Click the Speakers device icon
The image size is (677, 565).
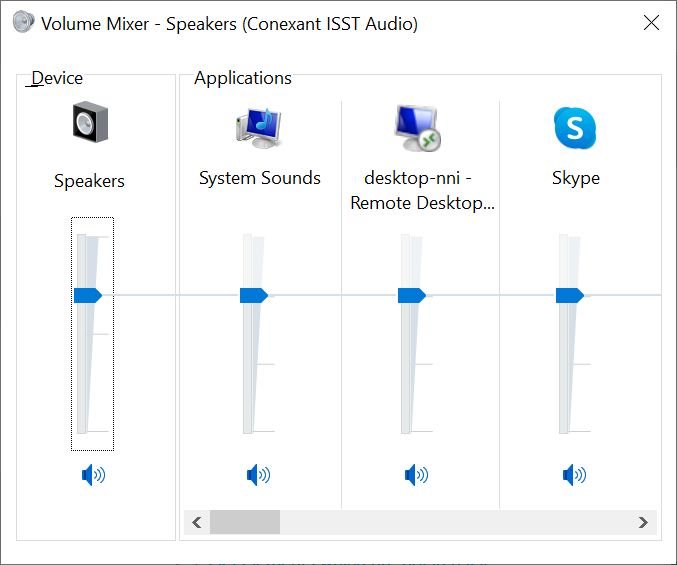click(89, 123)
